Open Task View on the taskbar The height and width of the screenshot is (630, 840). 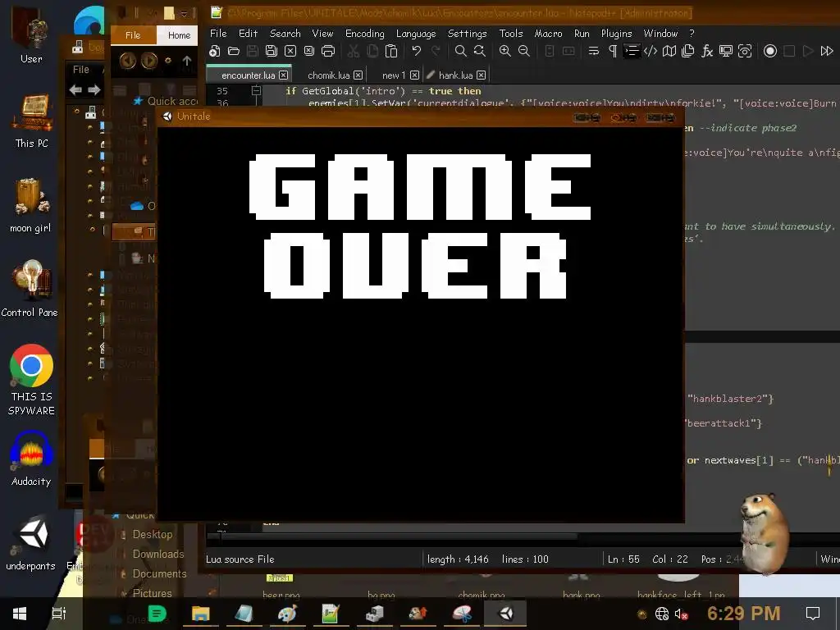pyautogui.click(x=59, y=614)
